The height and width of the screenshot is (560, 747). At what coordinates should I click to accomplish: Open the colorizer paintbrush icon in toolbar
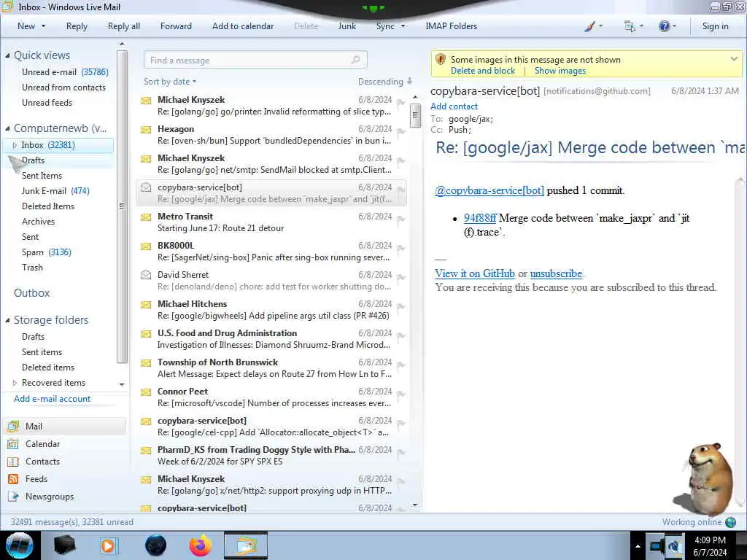tap(589, 26)
